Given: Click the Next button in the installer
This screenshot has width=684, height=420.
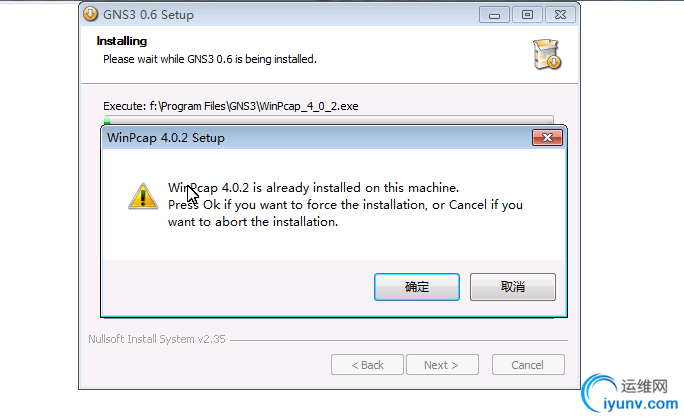Looking at the screenshot, I should pos(441,365).
